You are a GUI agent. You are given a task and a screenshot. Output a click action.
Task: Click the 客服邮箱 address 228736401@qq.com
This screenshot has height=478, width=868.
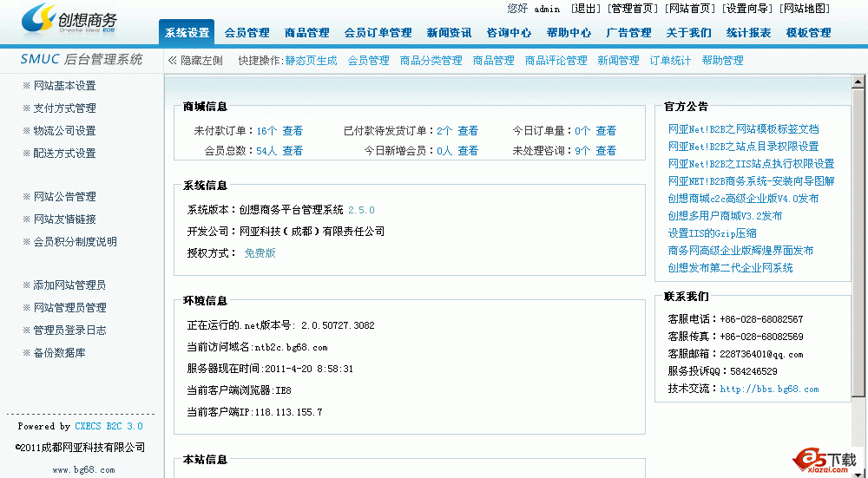(x=761, y=354)
